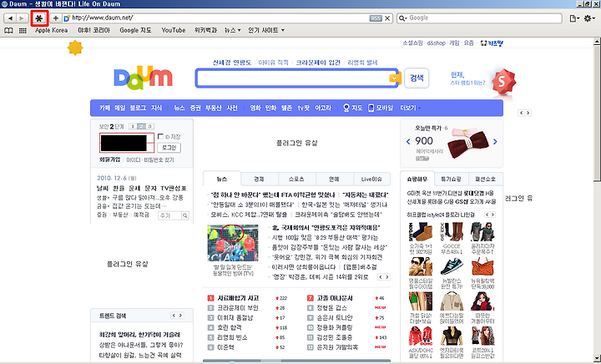Select security level 2
601x364 pixels.
141,126
